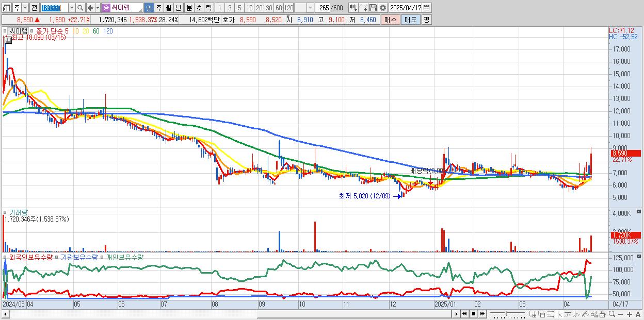Viewport: 644px width, 320px height.
Task: Click the 평 button next to 매도
Action: coord(426,20)
